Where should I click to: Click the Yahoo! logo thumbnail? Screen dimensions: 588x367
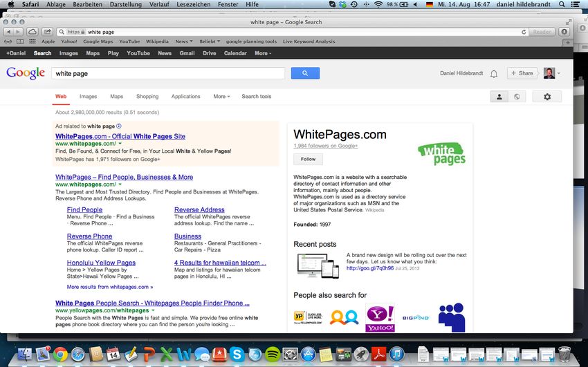[380, 317]
